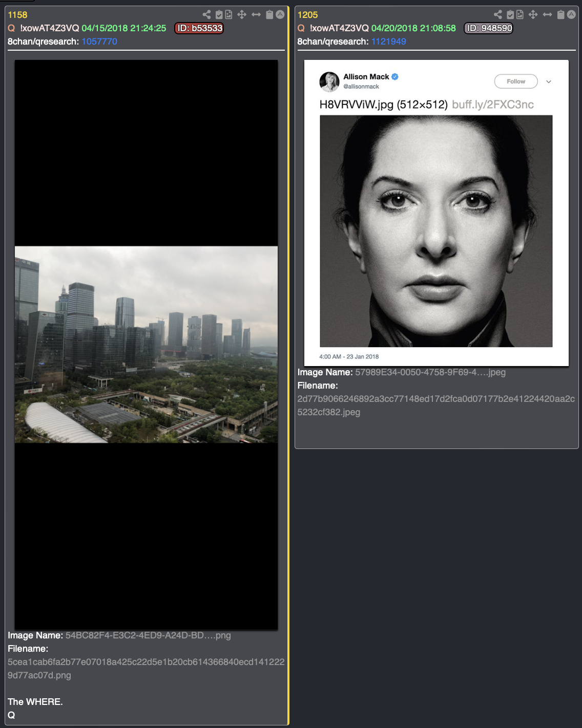The height and width of the screenshot is (728, 582).
Task: Click 8chan/qresearch label in post 1205
Action: click(333, 41)
